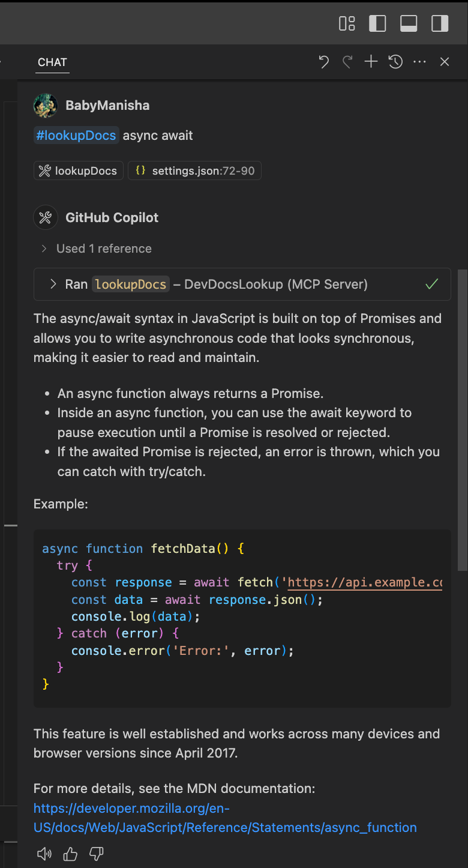Viewport: 468px width, 868px height.
Task: Start a new chat with plus icon
Action: tap(371, 62)
